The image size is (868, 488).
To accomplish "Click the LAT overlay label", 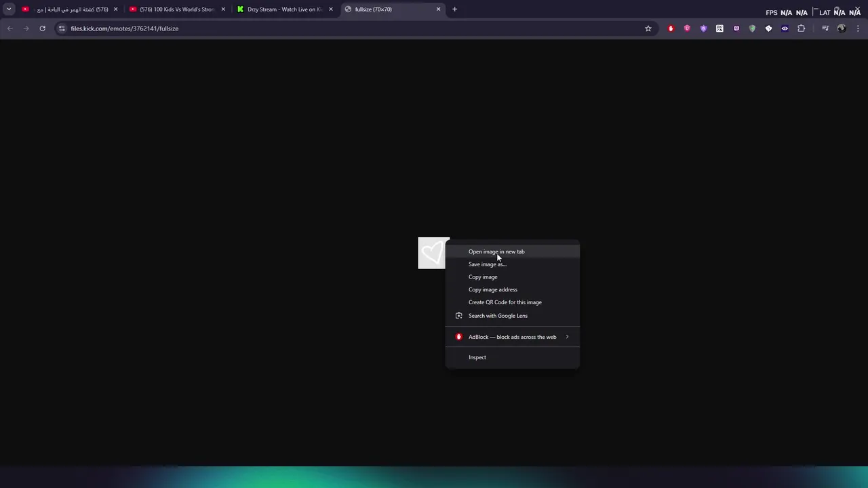I will 825,13.
